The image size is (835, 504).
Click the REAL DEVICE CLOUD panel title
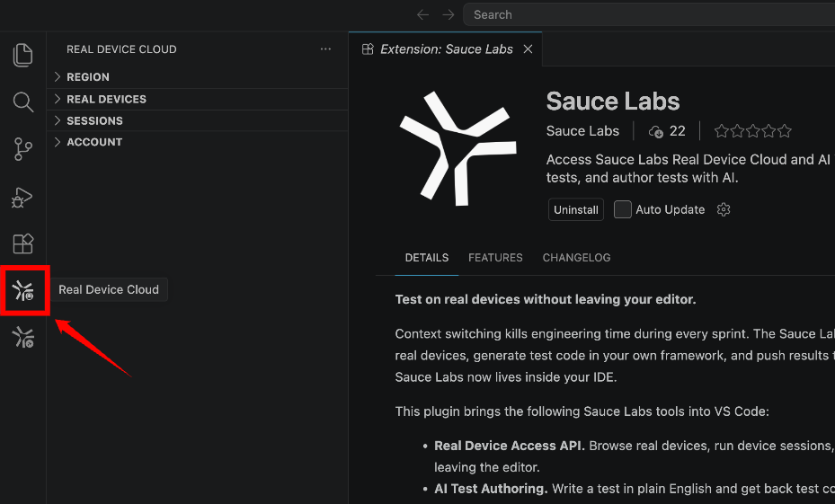click(x=121, y=49)
